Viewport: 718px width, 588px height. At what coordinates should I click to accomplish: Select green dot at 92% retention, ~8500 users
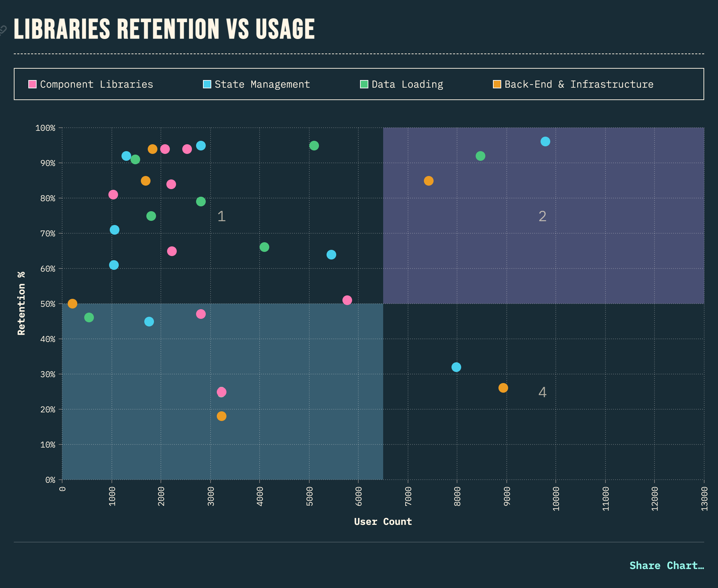pyautogui.click(x=480, y=156)
